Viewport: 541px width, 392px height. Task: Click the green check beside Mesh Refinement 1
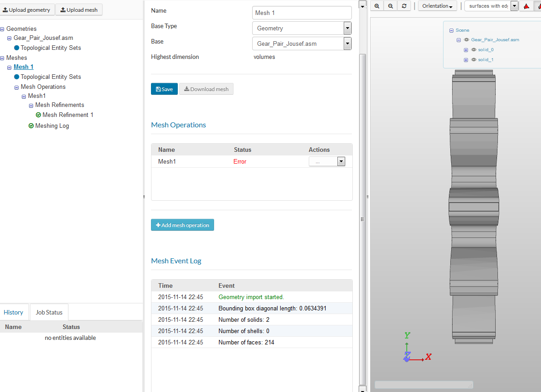click(38, 115)
